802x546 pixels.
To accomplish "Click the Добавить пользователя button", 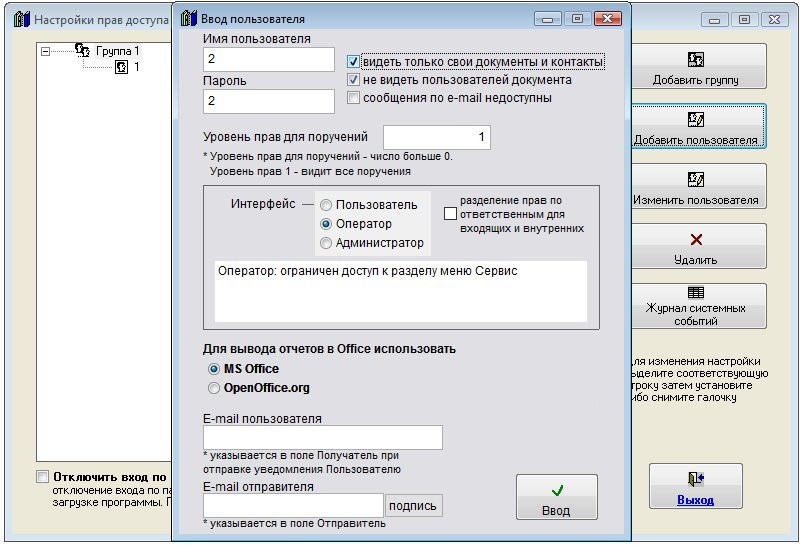I will [698, 126].
